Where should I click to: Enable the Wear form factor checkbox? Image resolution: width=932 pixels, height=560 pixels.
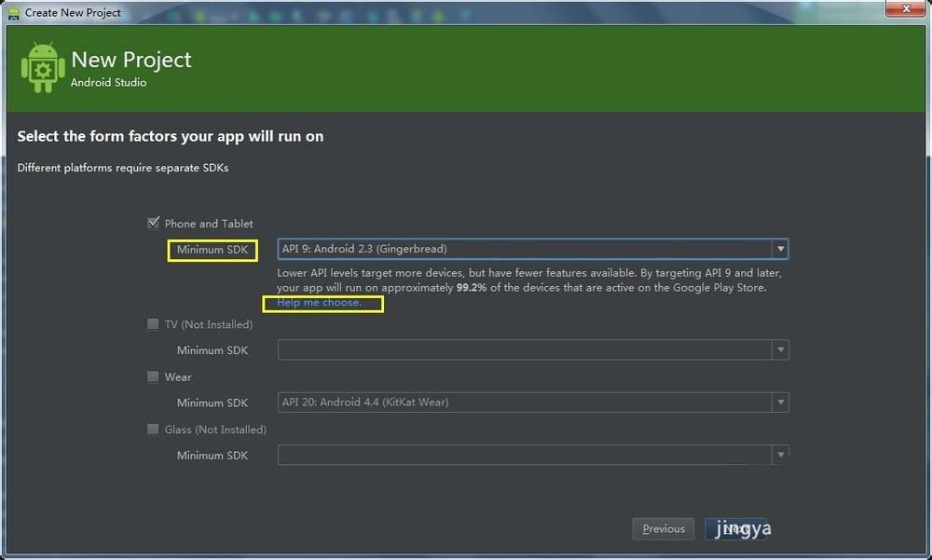tap(153, 376)
